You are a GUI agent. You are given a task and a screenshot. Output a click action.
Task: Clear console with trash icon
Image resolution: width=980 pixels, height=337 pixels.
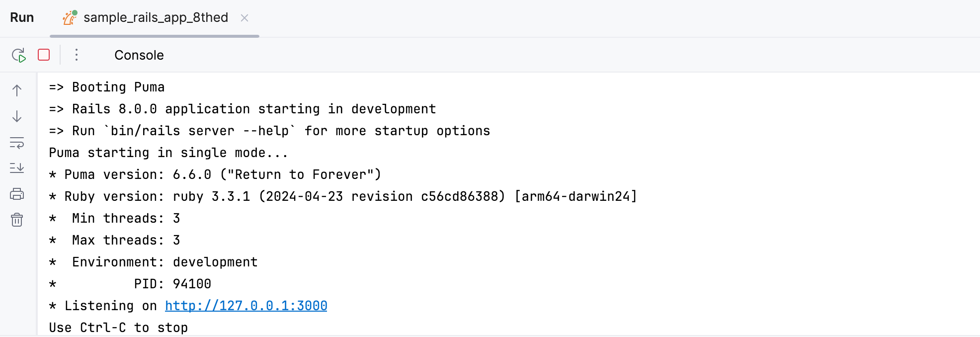[17, 220]
